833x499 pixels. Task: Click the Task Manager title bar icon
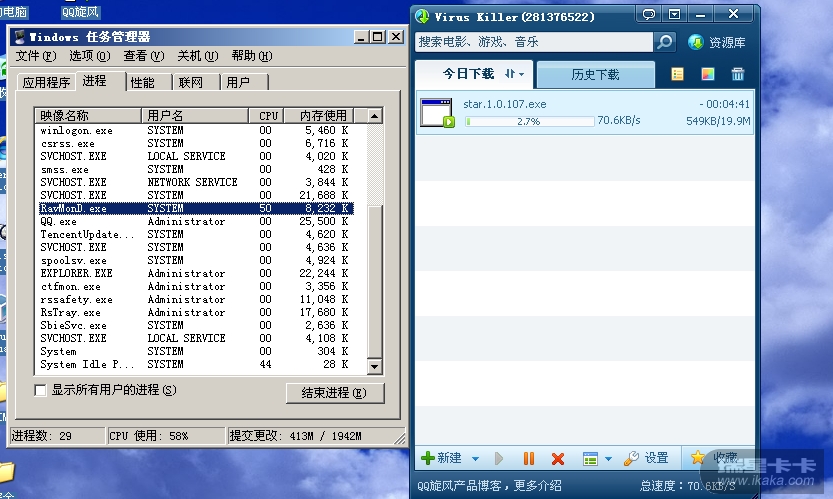click(x=20, y=37)
